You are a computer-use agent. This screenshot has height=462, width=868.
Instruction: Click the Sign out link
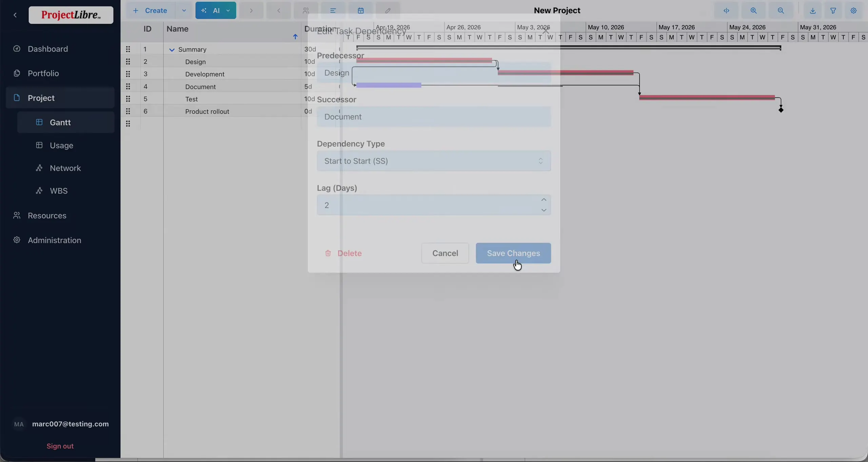[x=60, y=446]
